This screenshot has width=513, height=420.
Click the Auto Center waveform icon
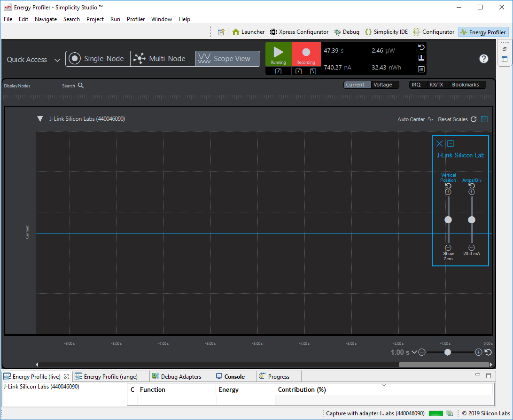click(x=430, y=119)
